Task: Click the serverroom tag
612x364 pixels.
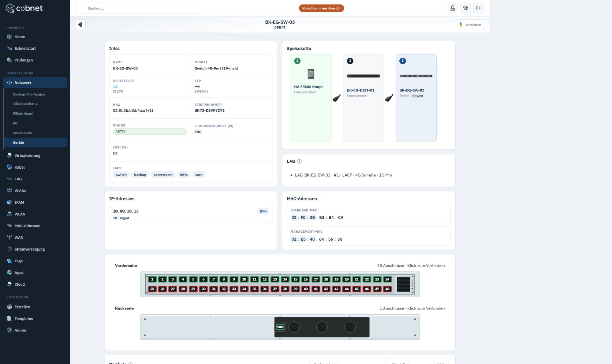Action: (163, 175)
